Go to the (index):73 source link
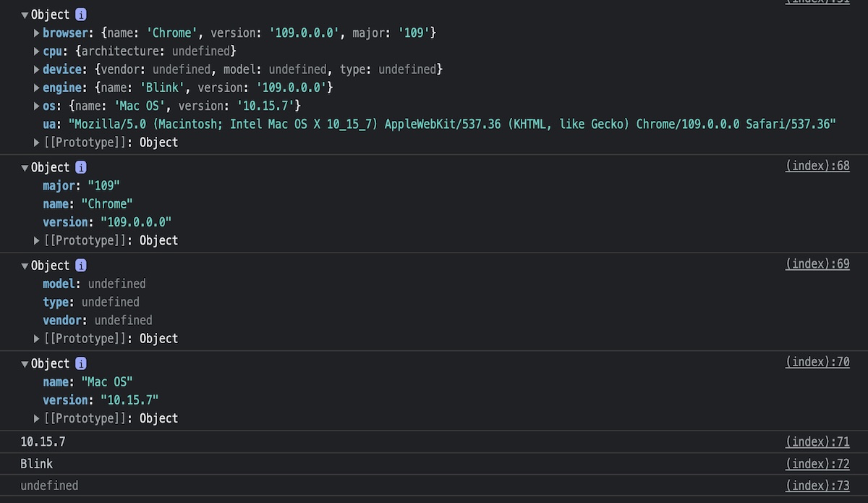Viewport: 868px width, 503px height. (x=817, y=485)
